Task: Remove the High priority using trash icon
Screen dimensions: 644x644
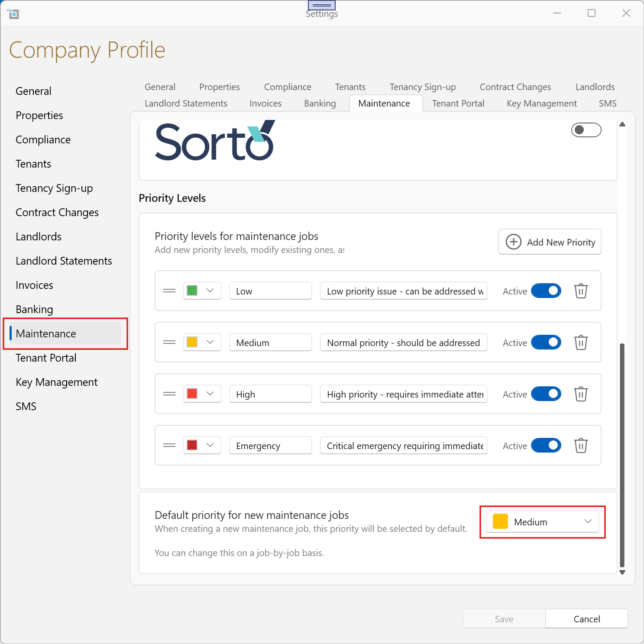Action: click(x=581, y=394)
